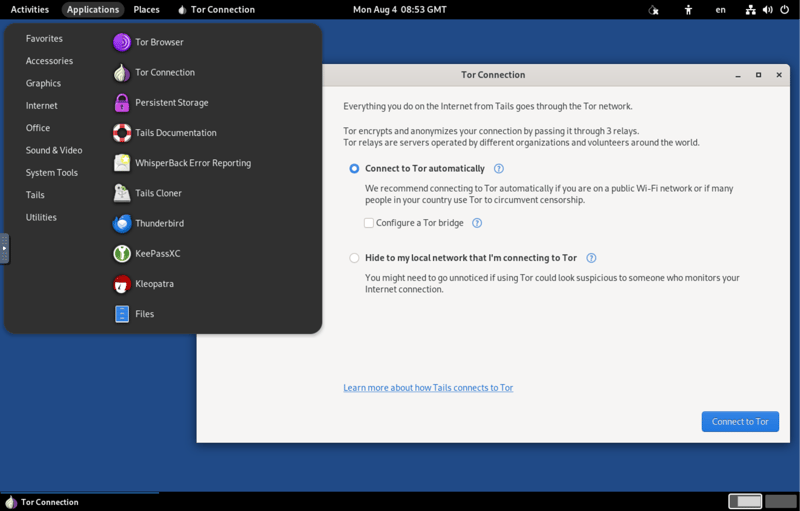Open the Places menu
This screenshot has width=800, height=511.
(x=146, y=10)
